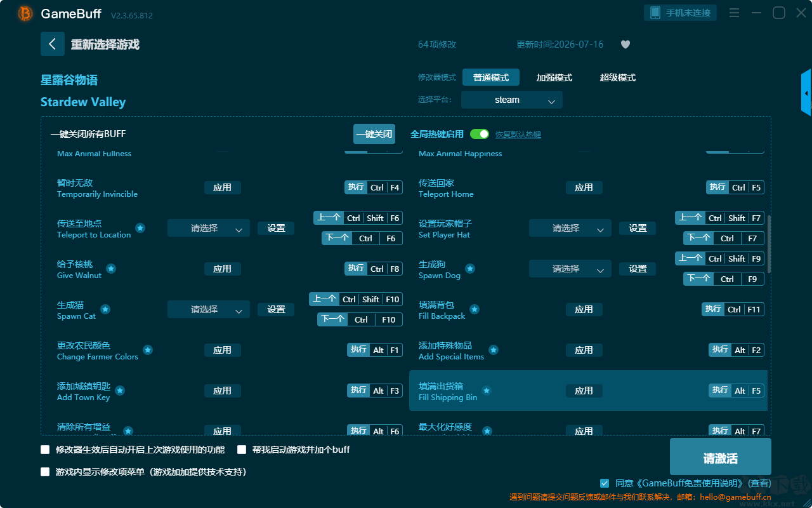Click 设置 button for Set Player Hat
Viewport: 812px width, 508px height.
tap(638, 228)
